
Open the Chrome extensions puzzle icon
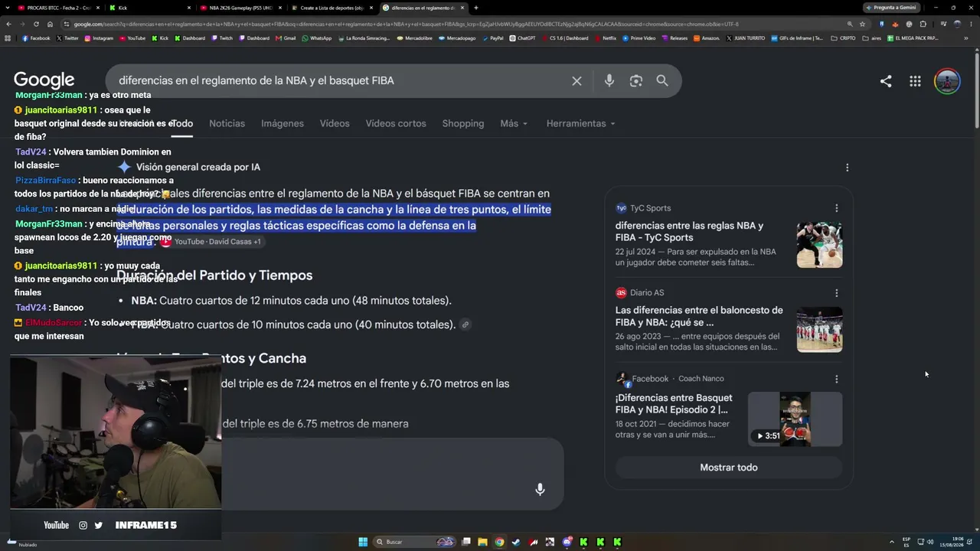(x=923, y=24)
